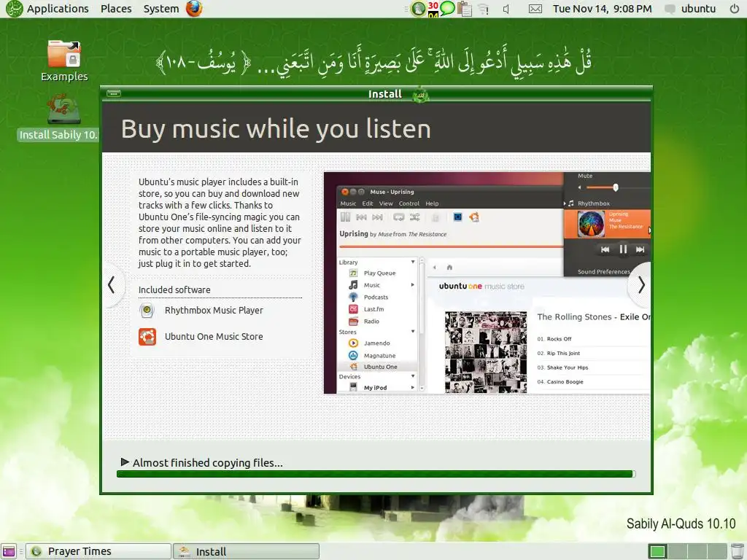Open the green chat bubble tray icon
Viewport: 747px width, 560px height.
pos(447,8)
